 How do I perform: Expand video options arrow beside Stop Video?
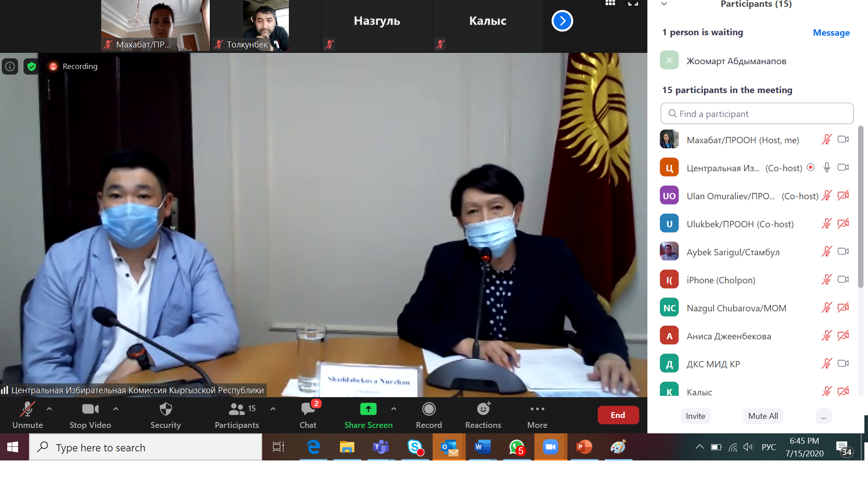point(116,409)
